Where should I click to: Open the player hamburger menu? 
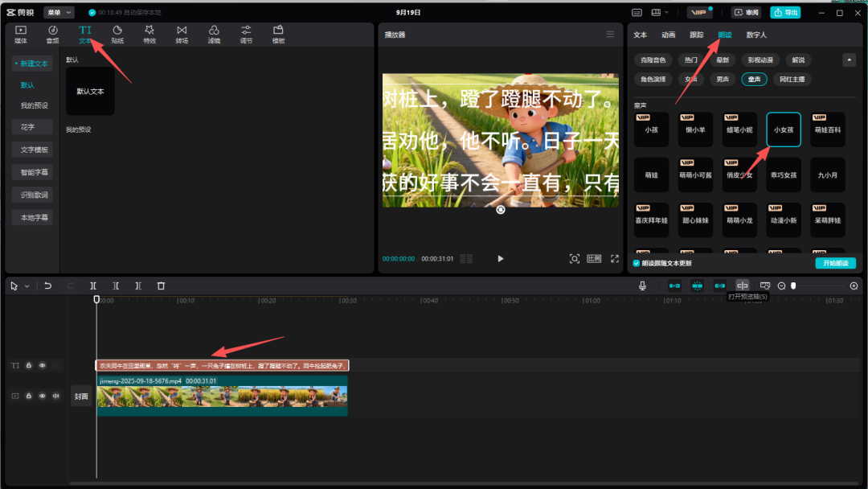coord(610,35)
